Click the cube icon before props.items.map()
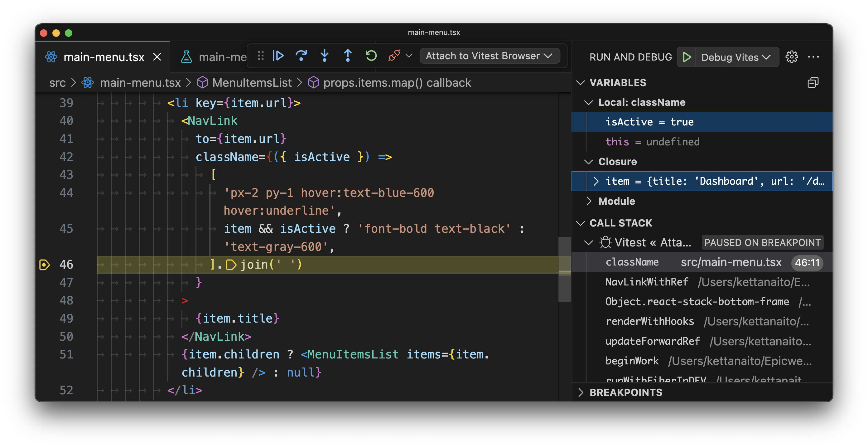The height and width of the screenshot is (448, 868). (x=313, y=83)
